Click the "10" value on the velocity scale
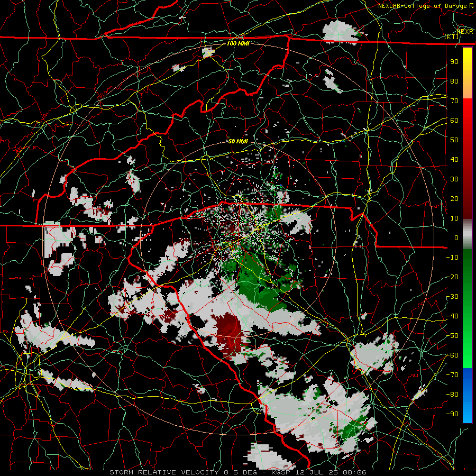Viewport: 476px width, 476px height. coord(454,218)
